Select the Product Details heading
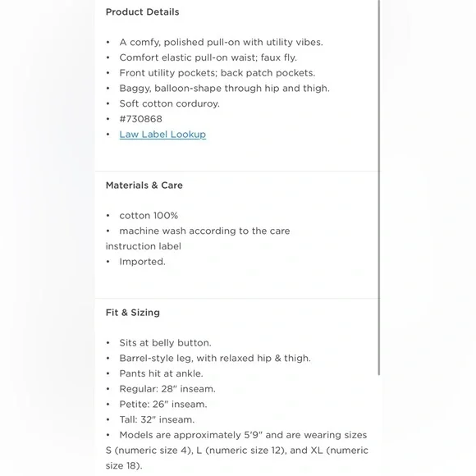 coord(142,11)
